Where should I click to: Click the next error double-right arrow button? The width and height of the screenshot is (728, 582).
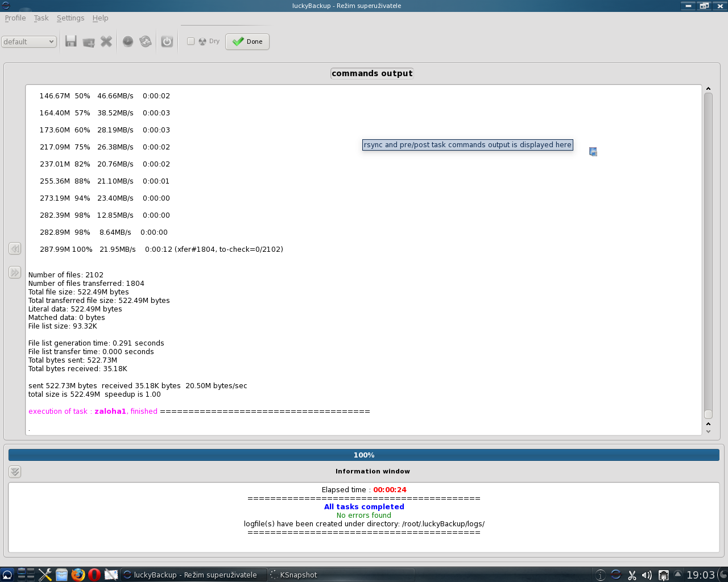15,272
